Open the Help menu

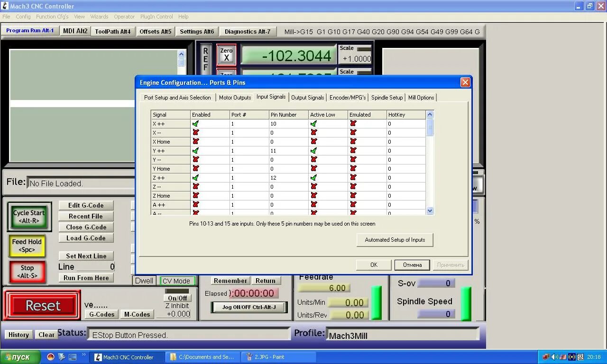(184, 17)
